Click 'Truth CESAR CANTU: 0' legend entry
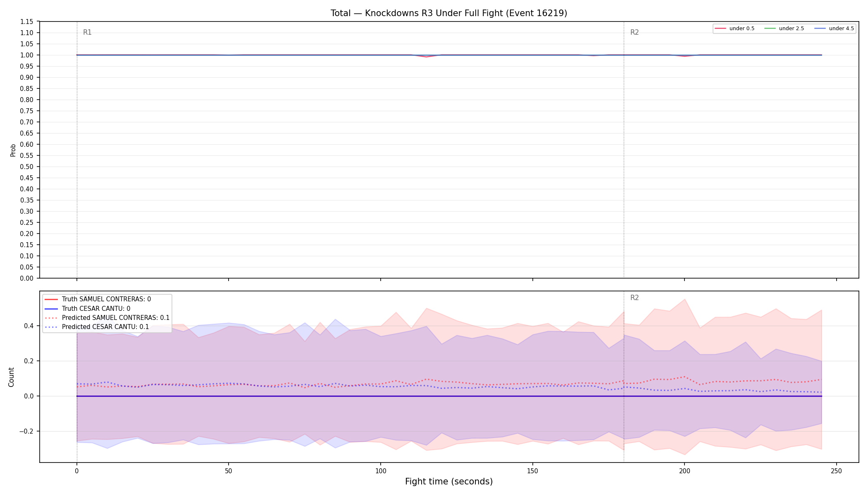The width and height of the screenshot is (868, 496). pyautogui.click(x=87, y=309)
